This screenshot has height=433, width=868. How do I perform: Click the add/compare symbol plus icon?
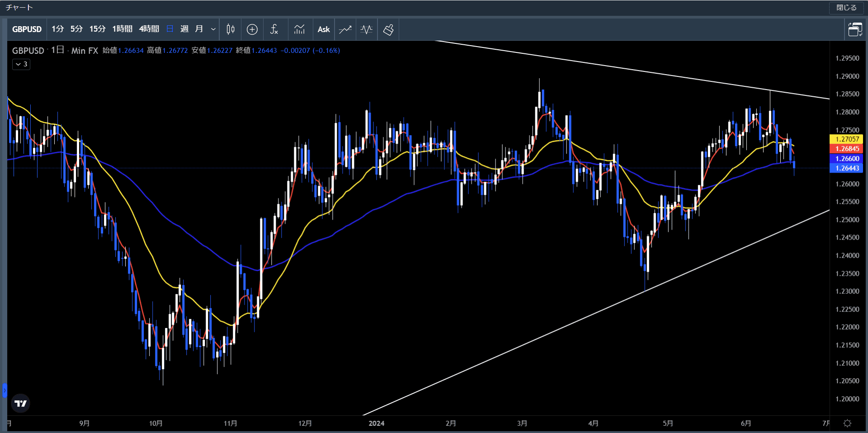point(252,29)
